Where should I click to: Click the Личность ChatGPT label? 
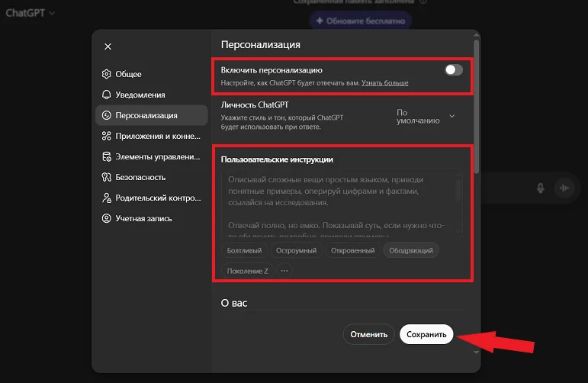tap(255, 105)
